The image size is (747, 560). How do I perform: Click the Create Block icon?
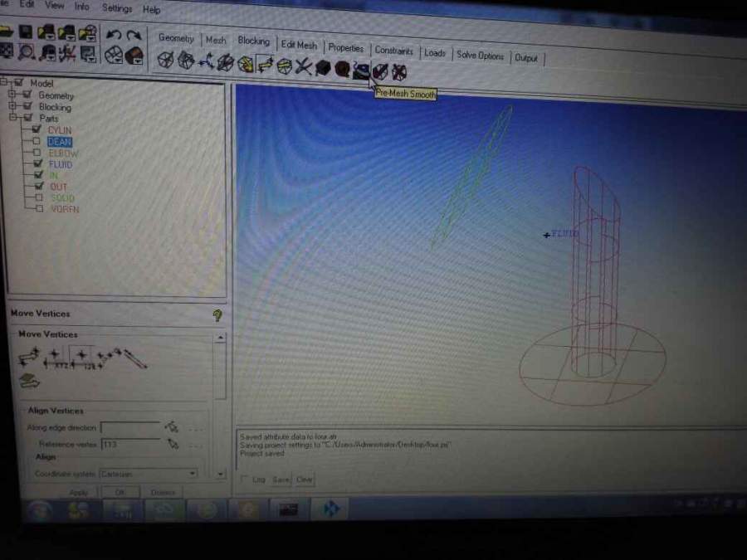[x=166, y=61]
